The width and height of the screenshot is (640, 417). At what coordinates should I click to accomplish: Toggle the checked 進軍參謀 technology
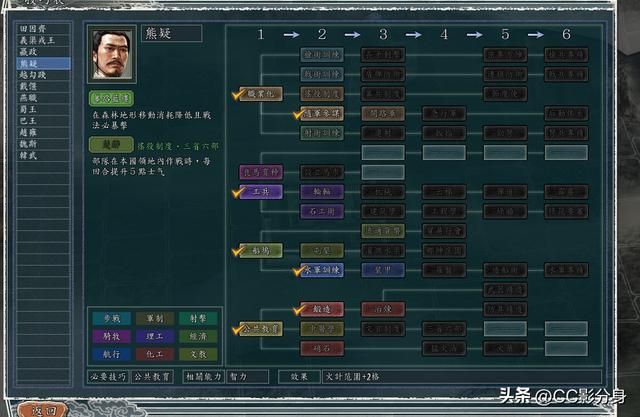(x=322, y=113)
